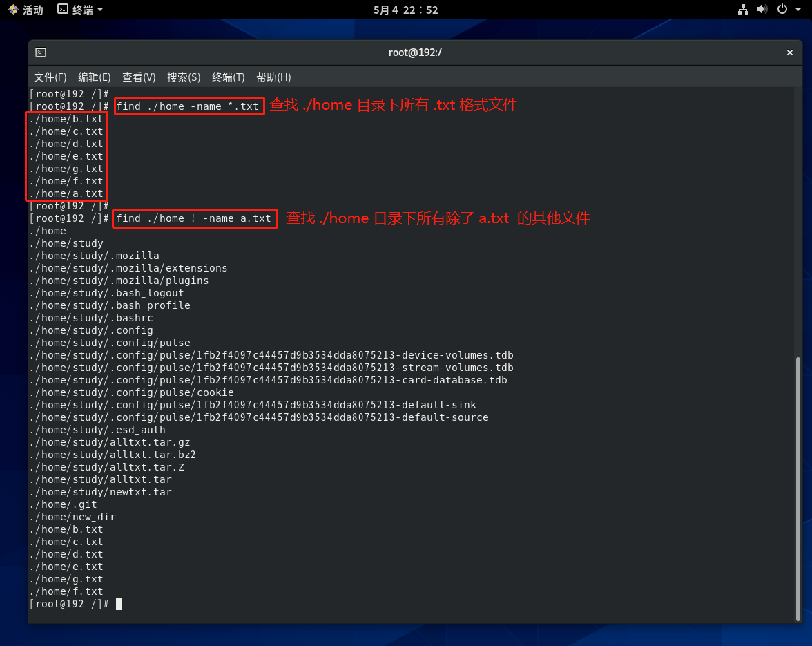Click the ./home/study/alltxt.tar.gz output line
The image size is (812, 646).
pos(110,442)
